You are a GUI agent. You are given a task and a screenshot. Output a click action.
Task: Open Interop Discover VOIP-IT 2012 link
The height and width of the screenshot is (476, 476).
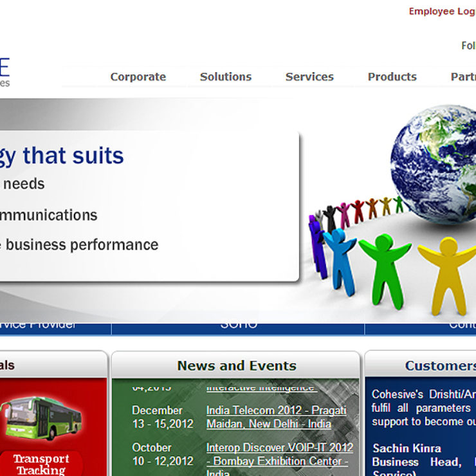click(279, 454)
